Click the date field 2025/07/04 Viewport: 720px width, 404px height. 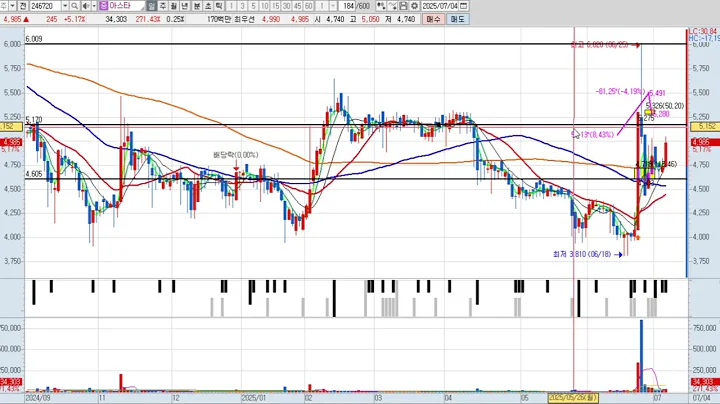[440, 6]
